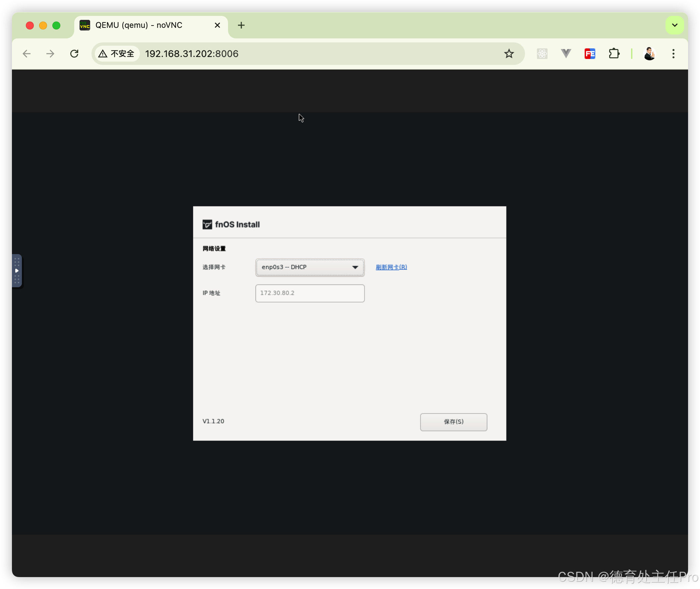Open the FE helper extension icon

[590, 54]
